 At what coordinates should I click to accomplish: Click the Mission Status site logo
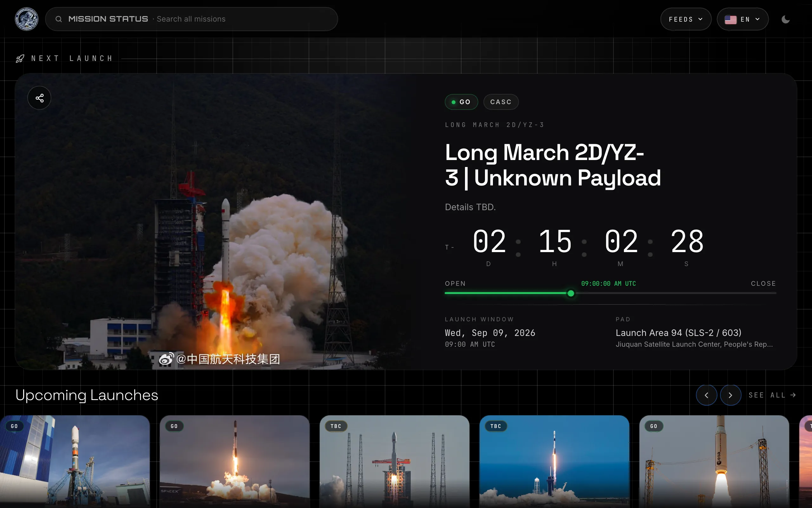pyautogui.click(x=27, y=19)
